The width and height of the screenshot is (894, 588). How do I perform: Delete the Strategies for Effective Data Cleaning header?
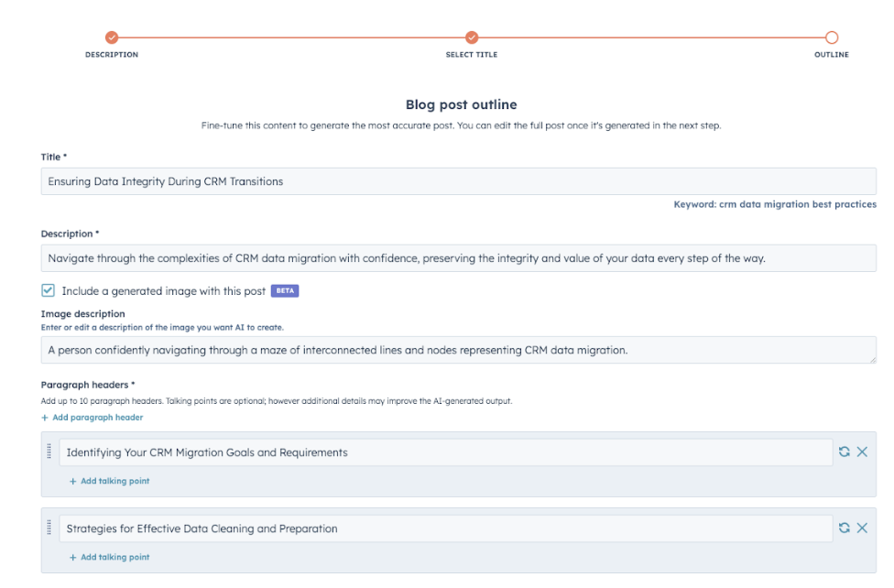(862, 528)
